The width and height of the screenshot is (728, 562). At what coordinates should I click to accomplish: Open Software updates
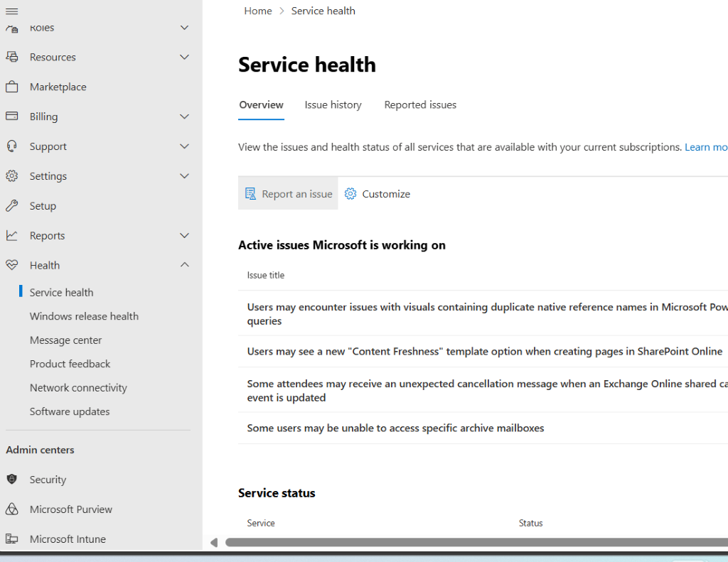(x=70, y=411)
